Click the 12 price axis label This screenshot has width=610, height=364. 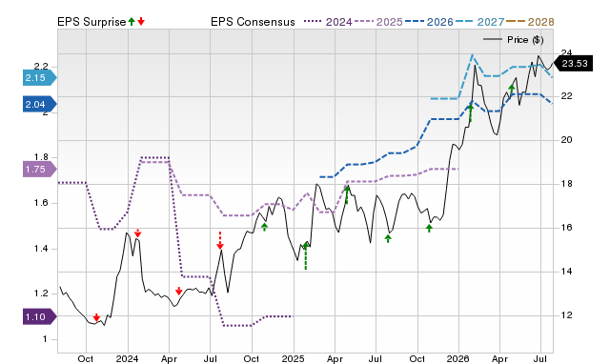coord(567,315)
